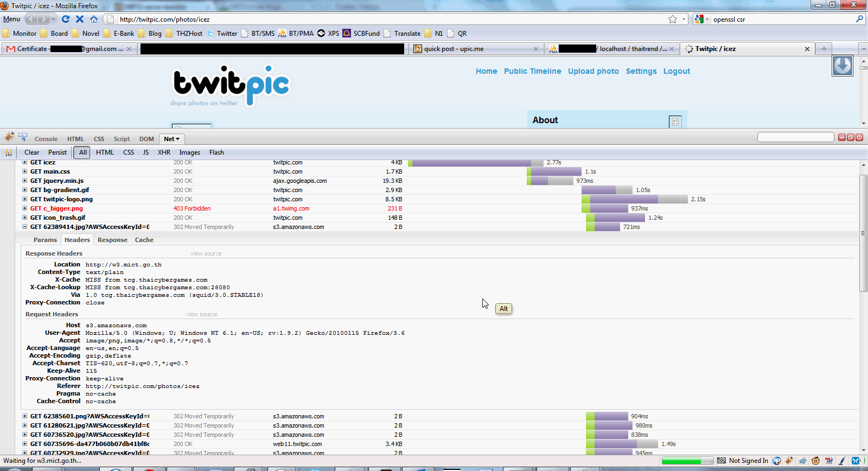
Task: Click the Stop loading X icon
Action: coord(80,19)
